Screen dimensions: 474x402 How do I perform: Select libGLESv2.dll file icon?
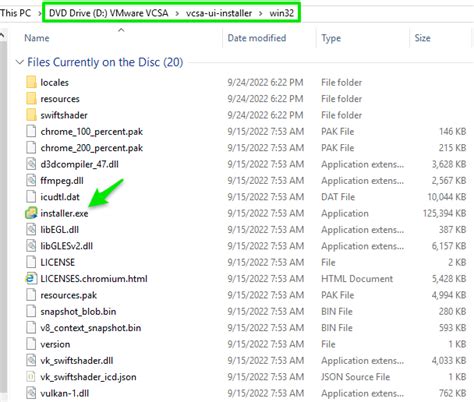pyautogui.click(x=31, y=246)
